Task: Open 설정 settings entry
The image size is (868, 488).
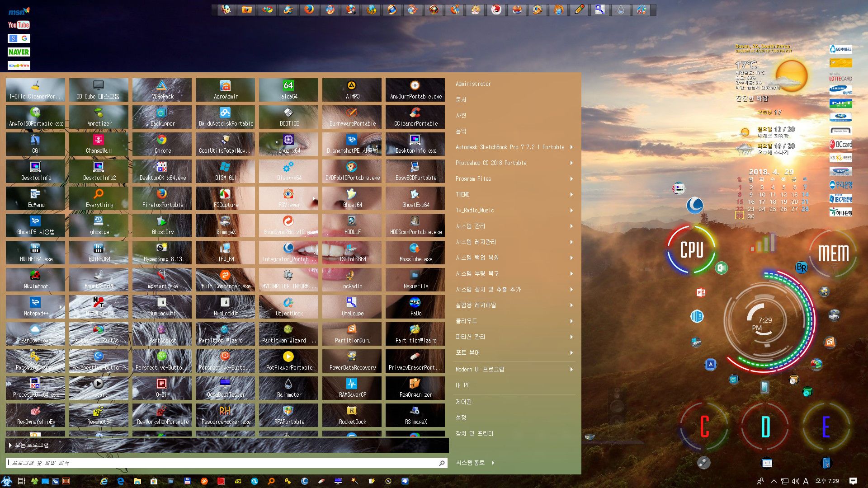Action: click(x=514, y=418)
